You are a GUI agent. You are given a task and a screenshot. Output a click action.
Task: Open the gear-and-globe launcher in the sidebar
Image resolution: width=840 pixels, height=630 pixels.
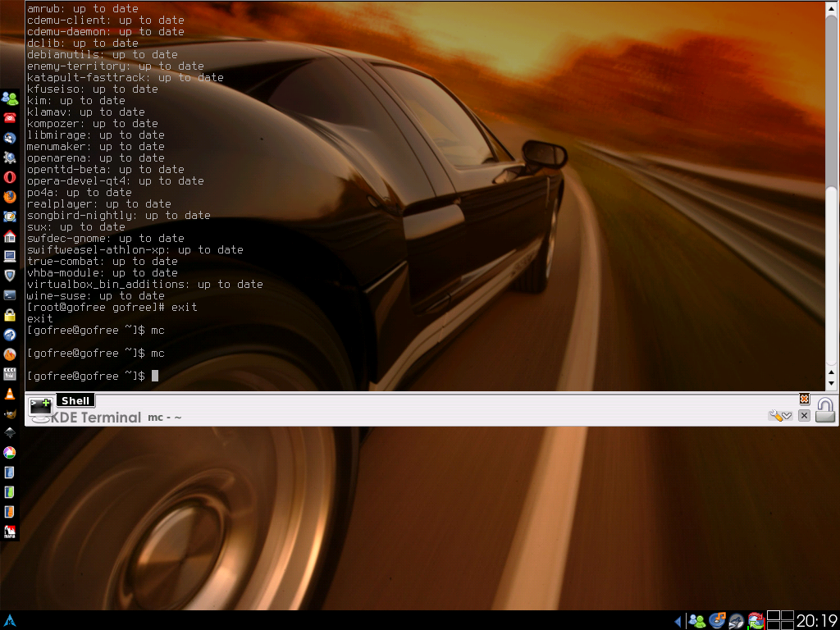10,157
